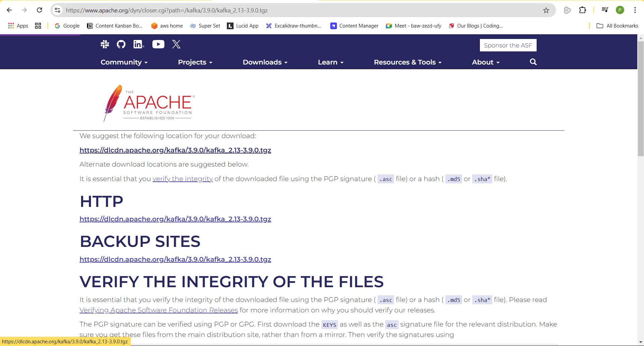Image resolution: width=644 pixels, height=346 pixels.
Task: Expand the Downloads dropdown menu
Action: [265, 62]
